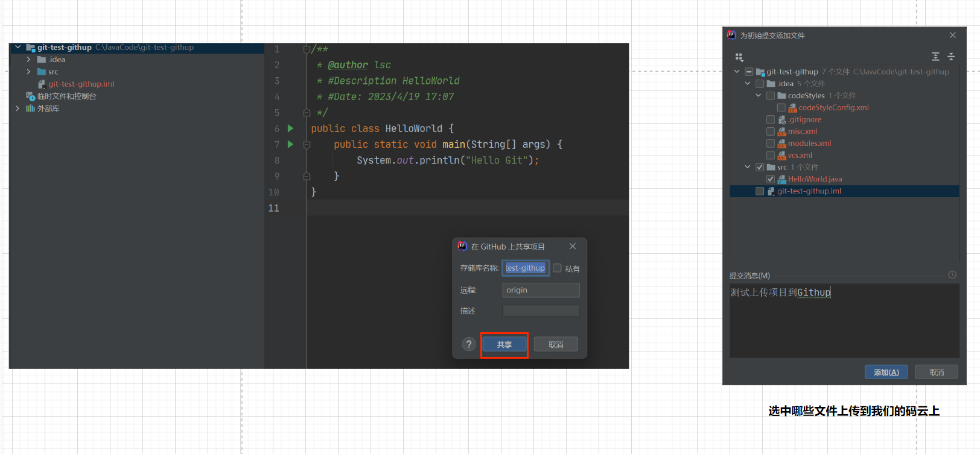The image size is (980, 454).
Task: Click the git-test-githup.iml file icon in the project tree
Action: (x=42, y=84)
